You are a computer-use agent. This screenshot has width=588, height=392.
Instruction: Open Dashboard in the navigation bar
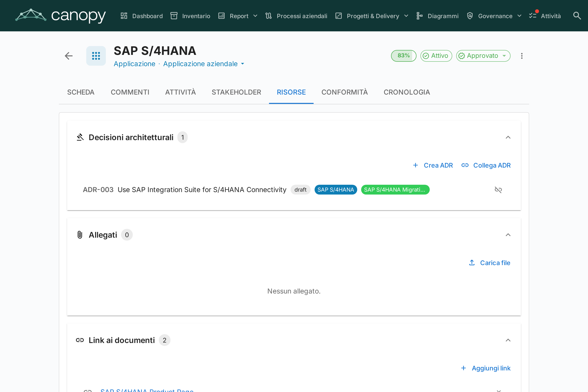tap(142, 16)
